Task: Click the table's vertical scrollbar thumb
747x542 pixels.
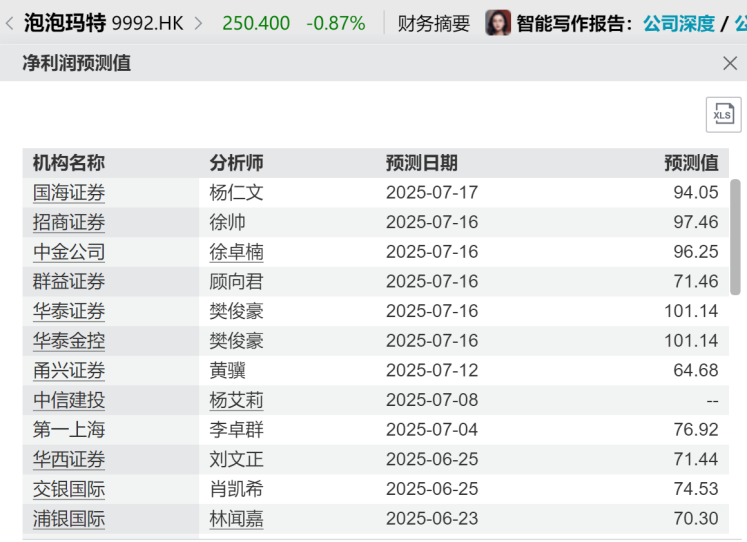Action: [735, 237]
